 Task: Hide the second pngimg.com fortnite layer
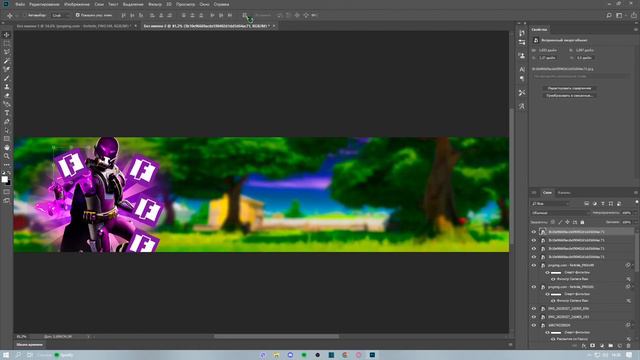point(533,287)
